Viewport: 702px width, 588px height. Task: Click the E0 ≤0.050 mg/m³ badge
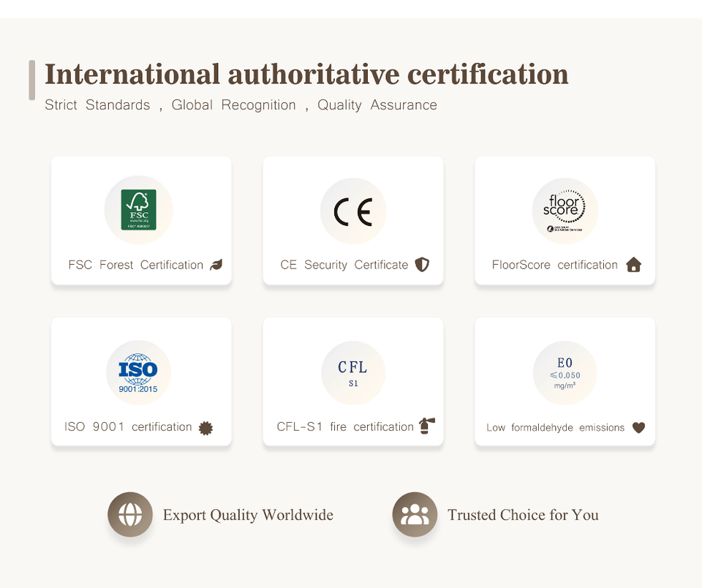[x=565, y=372]
